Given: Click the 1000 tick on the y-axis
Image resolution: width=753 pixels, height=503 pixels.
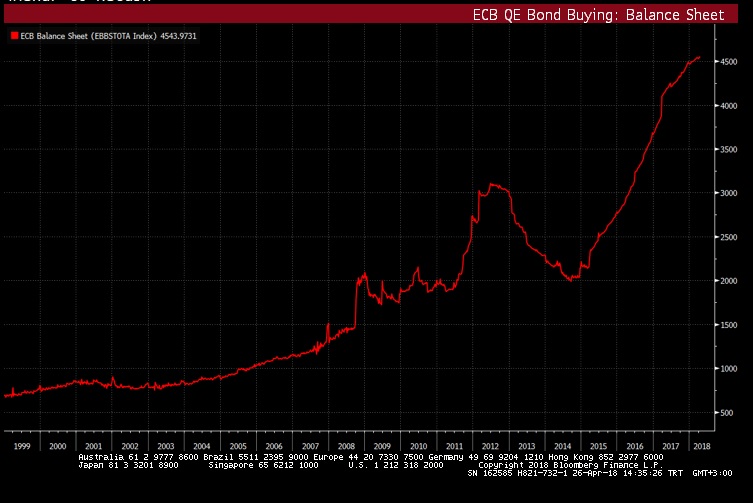Looking at the screenshot, I should pos(726,369).
